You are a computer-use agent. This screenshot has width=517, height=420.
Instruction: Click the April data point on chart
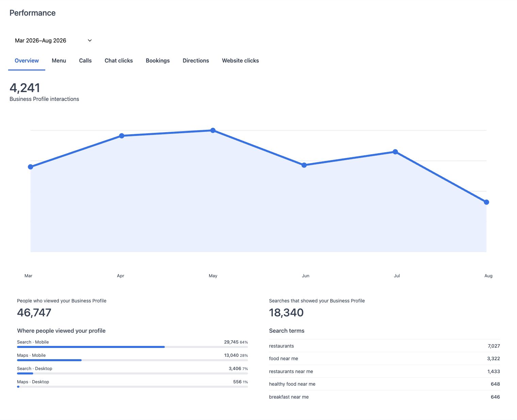(122, 136)
